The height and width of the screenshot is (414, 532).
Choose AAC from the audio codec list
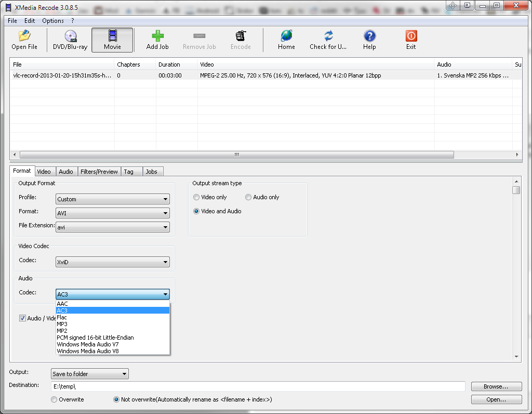tap(113, 304)
